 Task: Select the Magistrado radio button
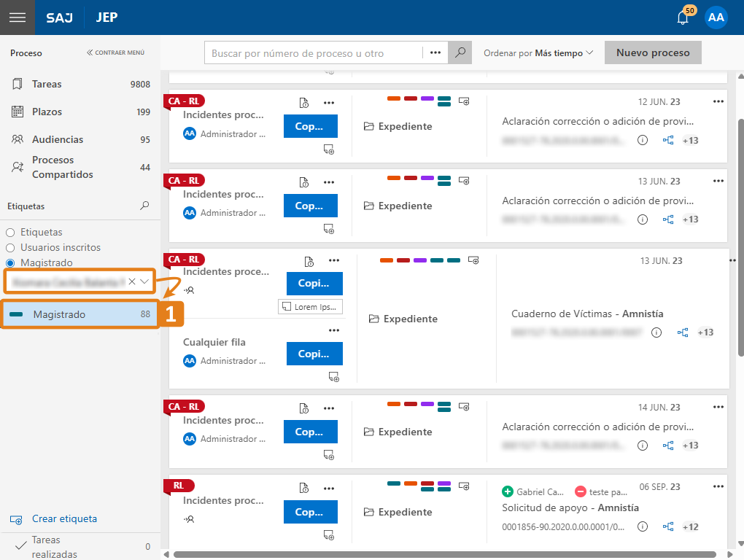pos(10,263)
